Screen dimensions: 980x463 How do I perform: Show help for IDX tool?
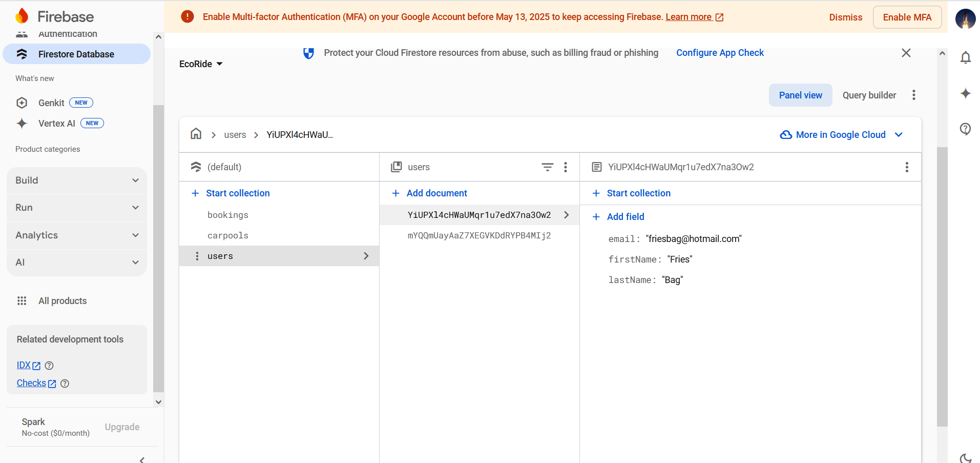pyautogui.click(x=49, y=366)
